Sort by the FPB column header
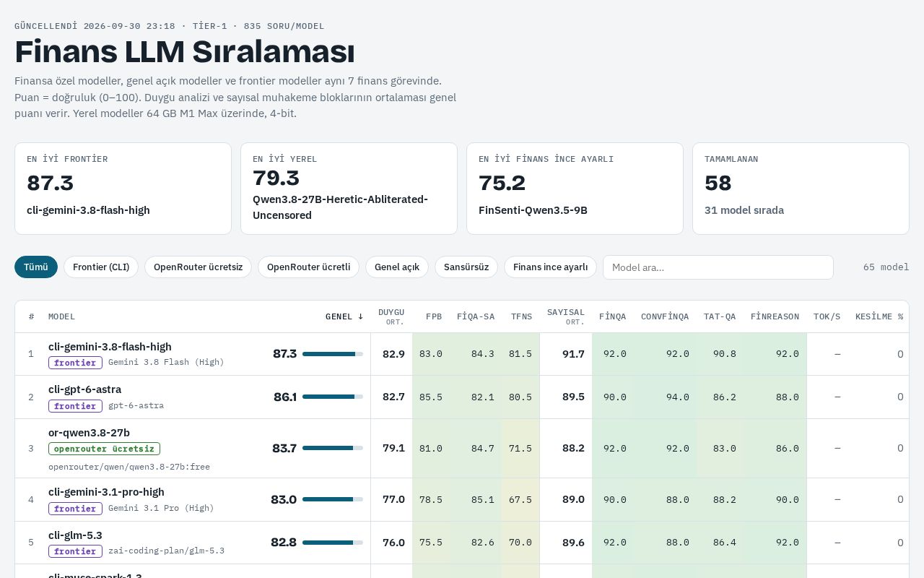924x578 pixels. [434, 316]
